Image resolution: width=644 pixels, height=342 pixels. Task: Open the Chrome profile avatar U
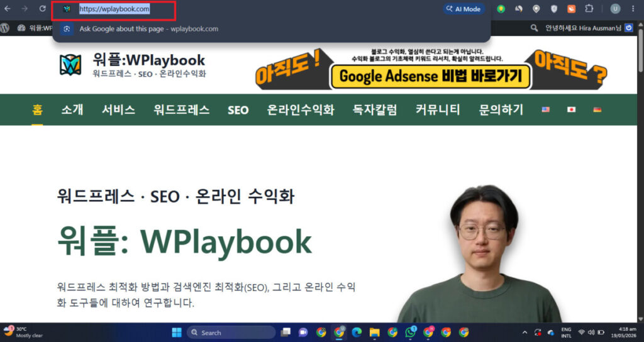(x=615, y=9)
